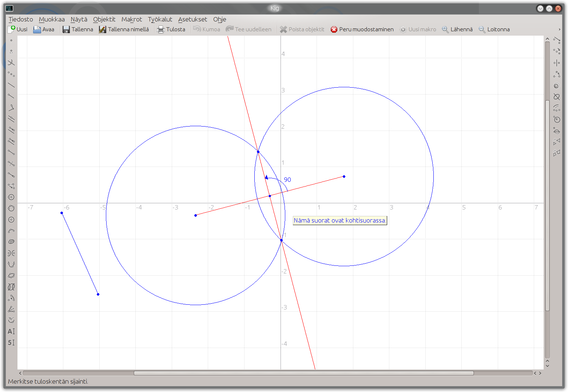Image resolution: width=568 pixels, height=392 pixels.
Task: Select the Parallel line tool
Action: coord(11,119)
